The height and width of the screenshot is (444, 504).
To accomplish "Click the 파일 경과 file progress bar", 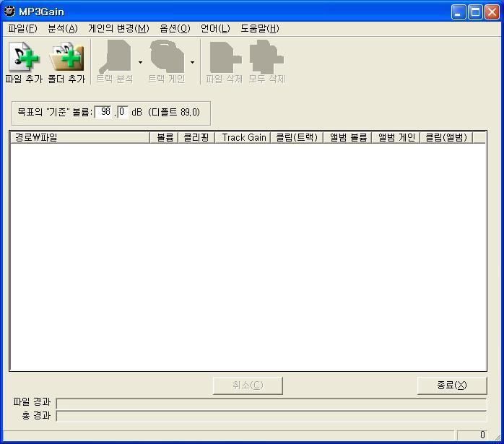I will click(271, 403).
